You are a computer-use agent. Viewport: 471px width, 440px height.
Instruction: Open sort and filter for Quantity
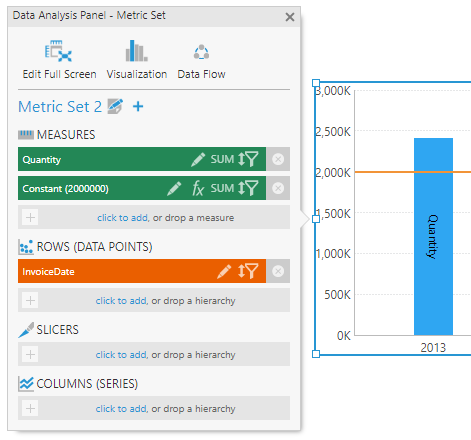point(248,159)
